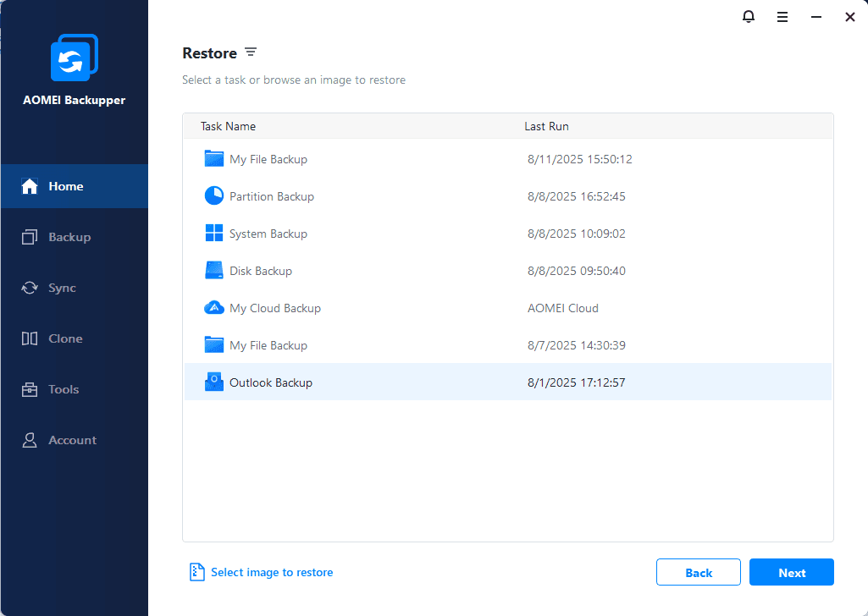Viewport: 868px width, 616px height.
Task: Navigate to the Account page
Action: 72,440
